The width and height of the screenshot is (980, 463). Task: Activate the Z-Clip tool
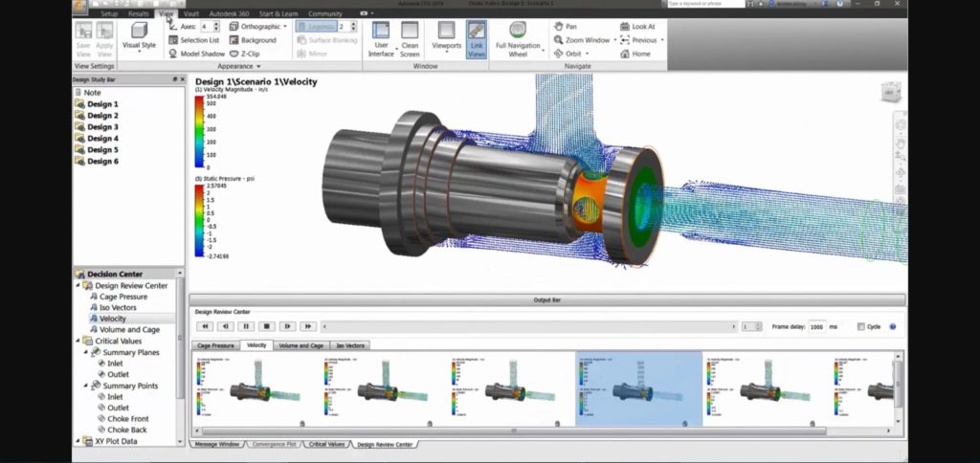pyautogui.click(x=244, y=54)
